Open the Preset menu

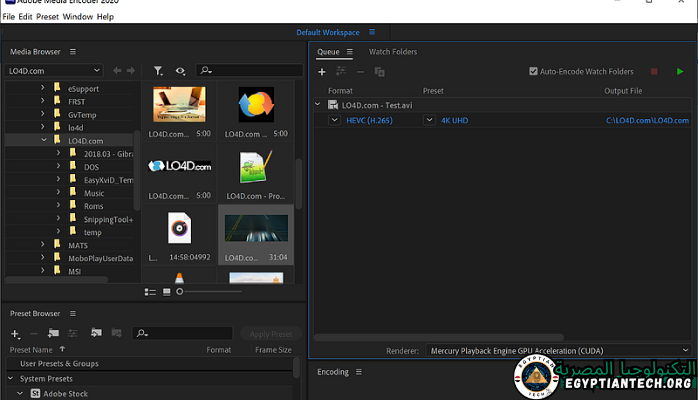47,17
